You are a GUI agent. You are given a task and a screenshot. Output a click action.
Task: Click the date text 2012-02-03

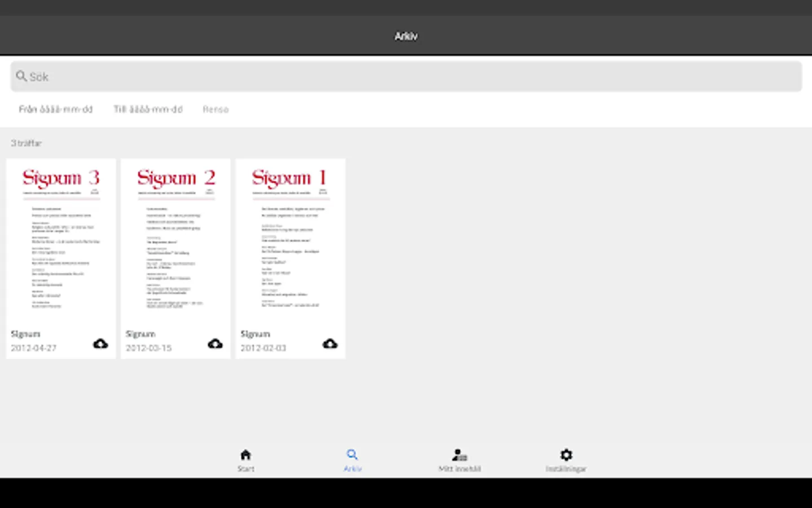(263, 348)
